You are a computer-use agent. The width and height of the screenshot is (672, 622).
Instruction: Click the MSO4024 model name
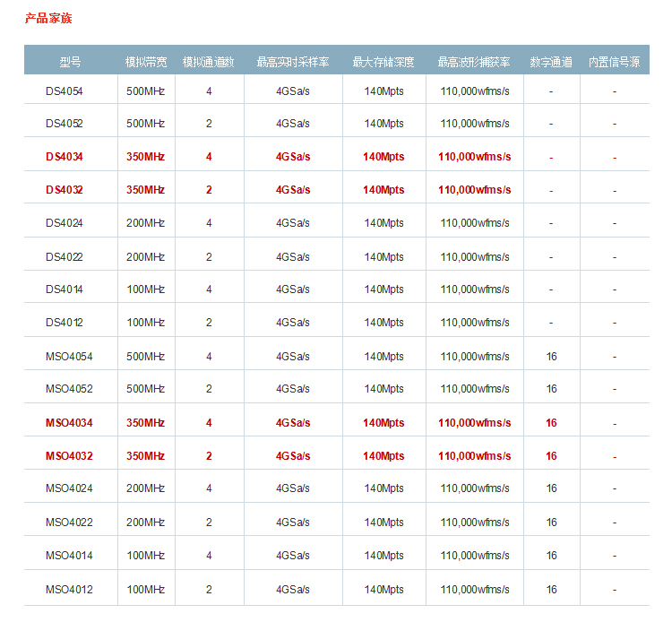pos(69,488)
